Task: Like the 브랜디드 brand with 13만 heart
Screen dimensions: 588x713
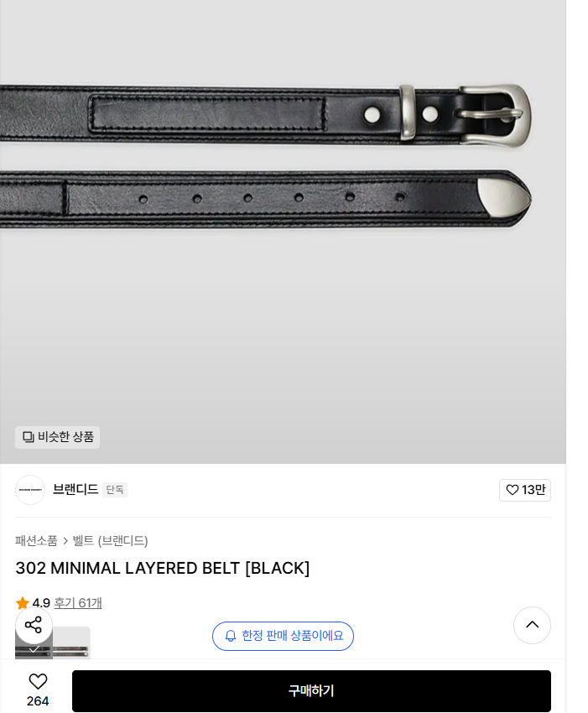Action: tap(525, 490)
